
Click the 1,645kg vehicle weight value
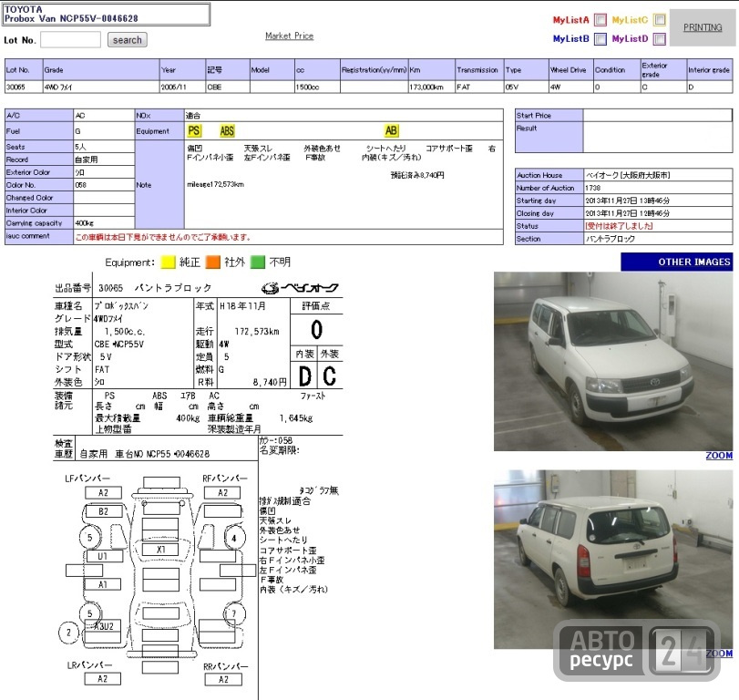[x=295, y=418]
